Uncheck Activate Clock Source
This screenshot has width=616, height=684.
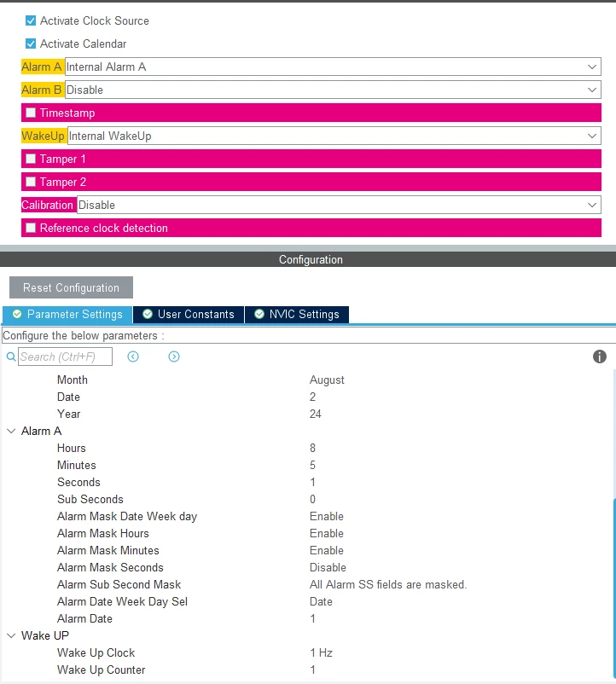[x=31, y=20]
